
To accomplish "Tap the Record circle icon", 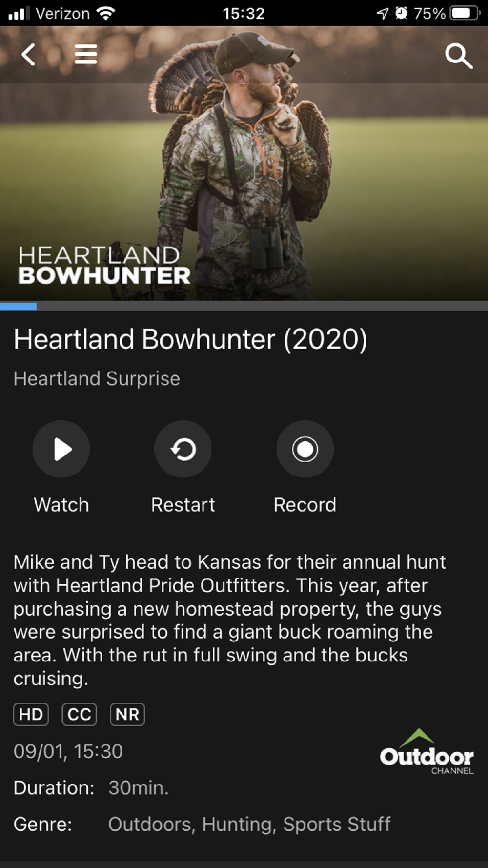I will coord(305,449).
